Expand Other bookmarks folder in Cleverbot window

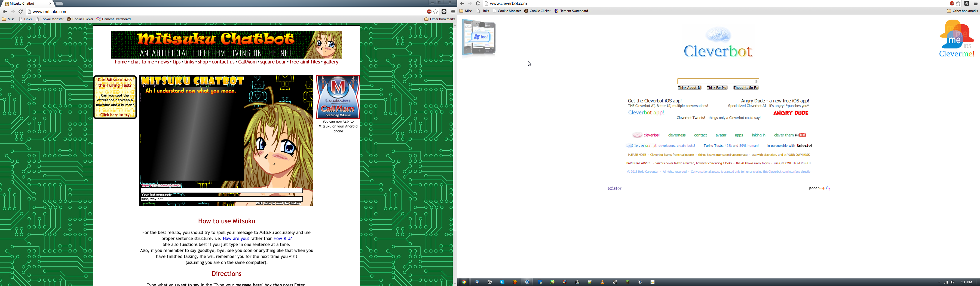pos(962,11)
